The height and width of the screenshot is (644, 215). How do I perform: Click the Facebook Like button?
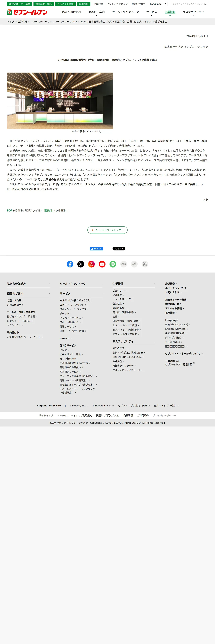point(96,249)
